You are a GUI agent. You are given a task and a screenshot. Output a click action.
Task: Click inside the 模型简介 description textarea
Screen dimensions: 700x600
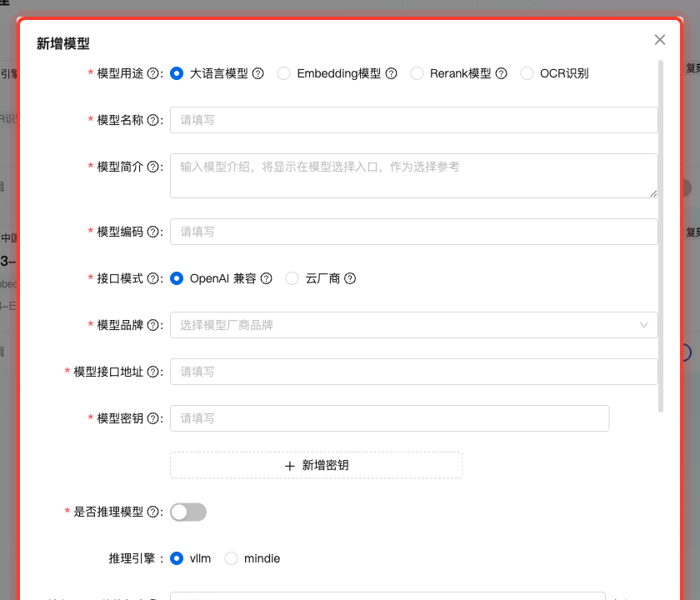(x=413, y=175)
